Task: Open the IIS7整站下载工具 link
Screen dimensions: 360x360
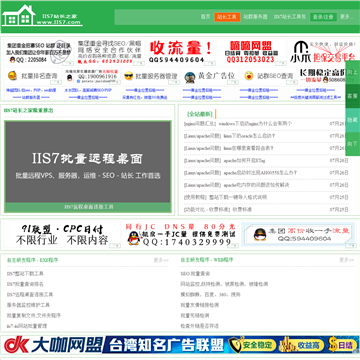Action: (x=25, y=274)
